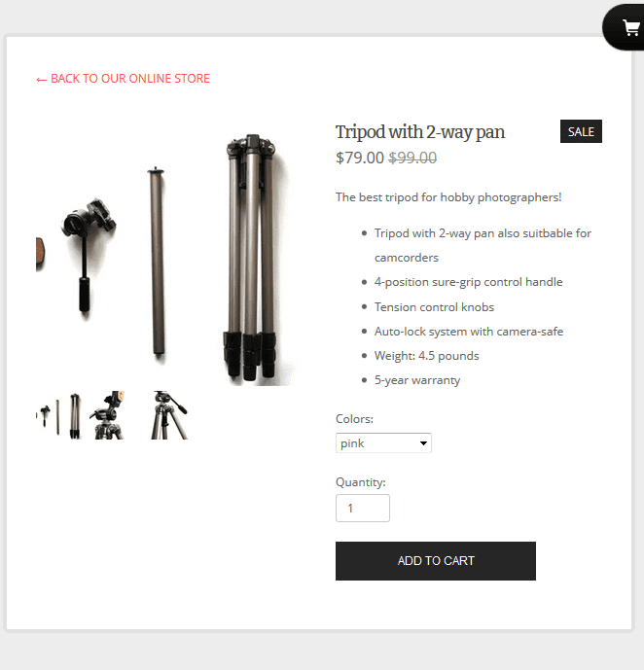Click the ADD TO CART button
644x670 pixels.
click(x=436, y=561)
